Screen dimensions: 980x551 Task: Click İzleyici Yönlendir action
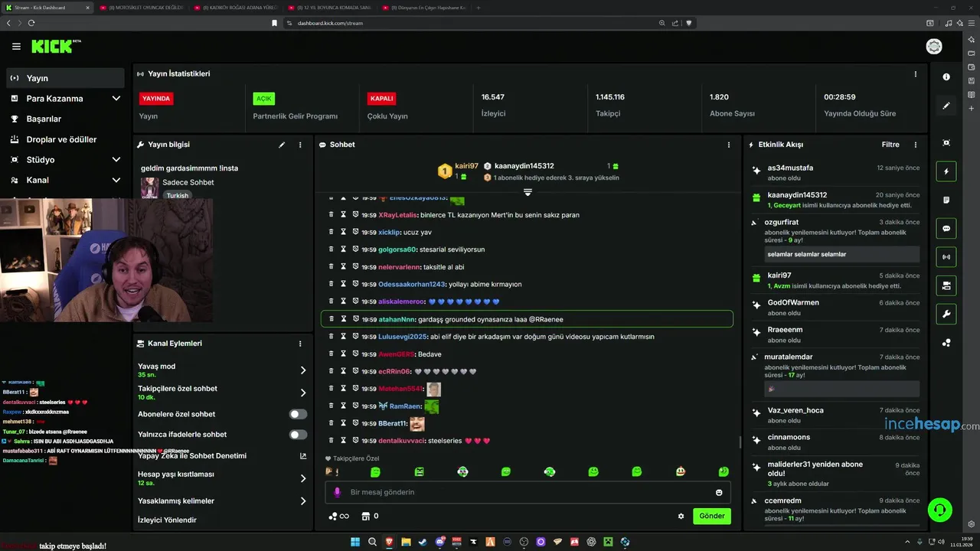[167, 520]
